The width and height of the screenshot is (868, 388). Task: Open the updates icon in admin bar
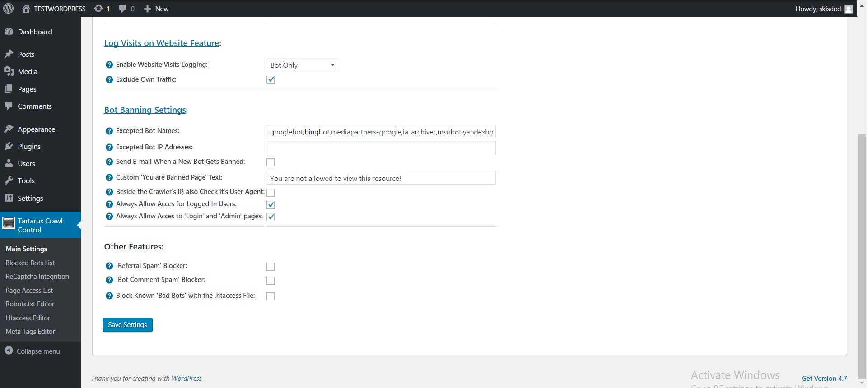98,9
